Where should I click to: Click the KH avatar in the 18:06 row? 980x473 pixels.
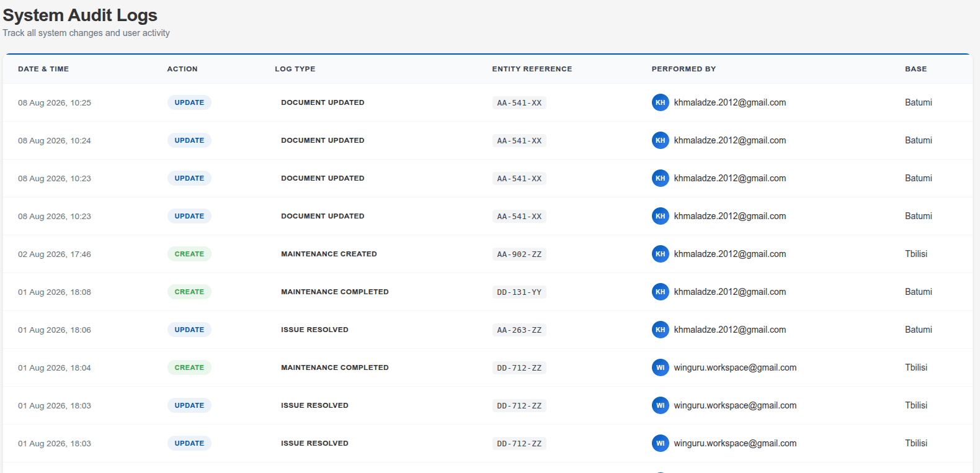660,330
